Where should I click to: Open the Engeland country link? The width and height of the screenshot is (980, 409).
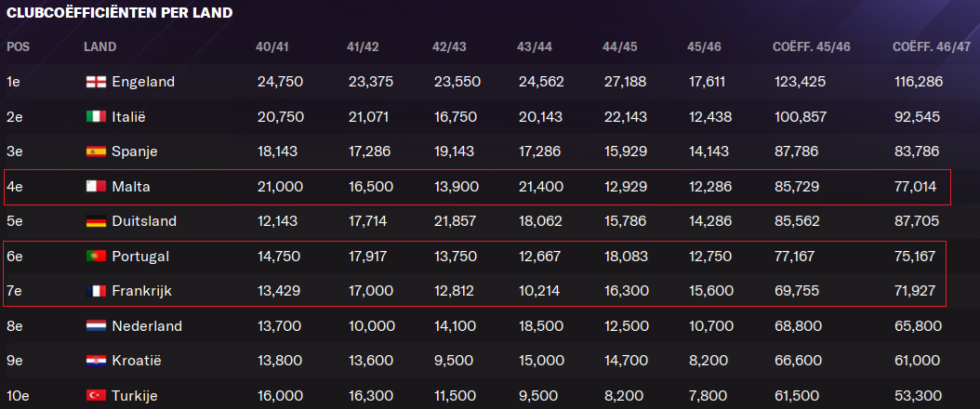click(x=143, y=82)
